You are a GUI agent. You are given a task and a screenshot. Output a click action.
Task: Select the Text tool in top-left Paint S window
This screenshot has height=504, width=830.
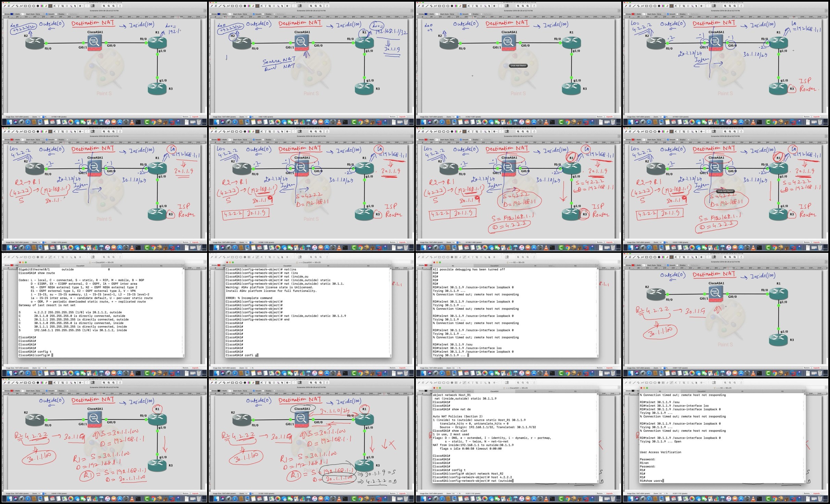click(59, 6)
